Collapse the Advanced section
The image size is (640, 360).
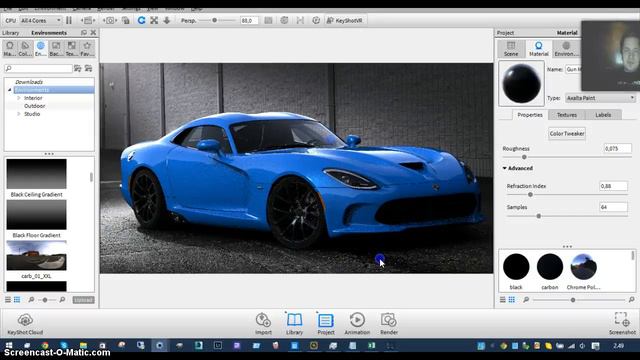(x=504, y=168)
